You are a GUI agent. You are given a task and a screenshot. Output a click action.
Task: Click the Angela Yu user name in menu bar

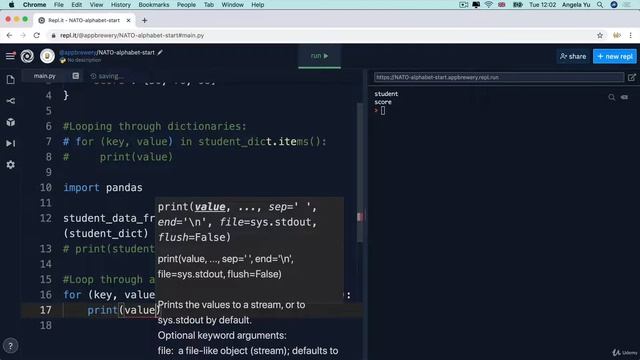click(576, 4)
